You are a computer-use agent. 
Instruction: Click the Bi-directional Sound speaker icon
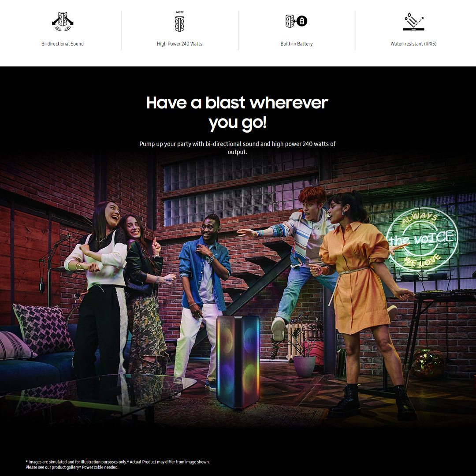point(63,21)
